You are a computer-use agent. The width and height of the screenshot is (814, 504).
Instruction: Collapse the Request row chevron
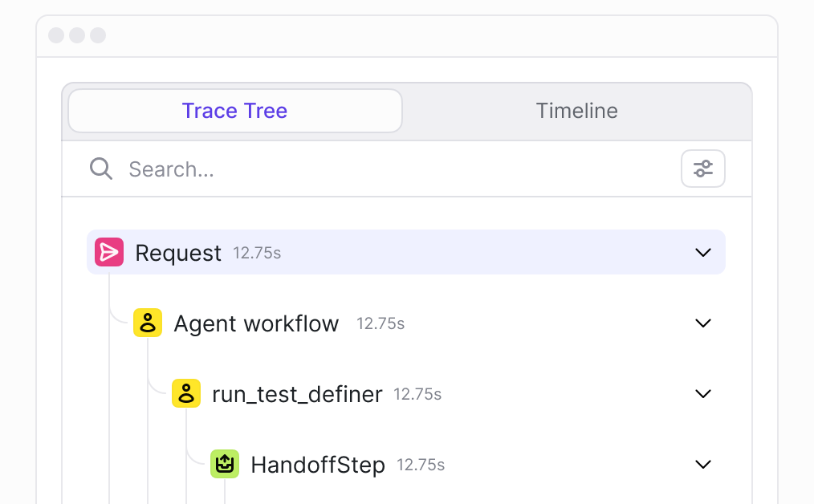pyautogui.click(x=703, y=253)
